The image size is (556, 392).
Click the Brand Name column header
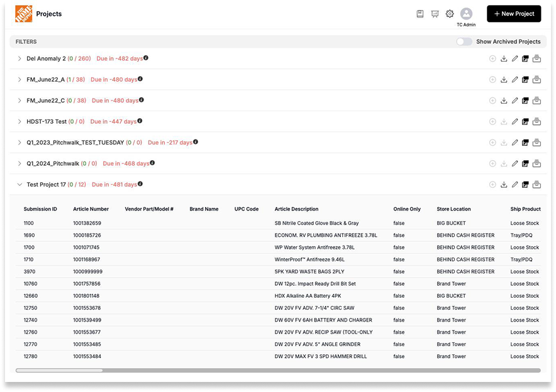point(204,209)
